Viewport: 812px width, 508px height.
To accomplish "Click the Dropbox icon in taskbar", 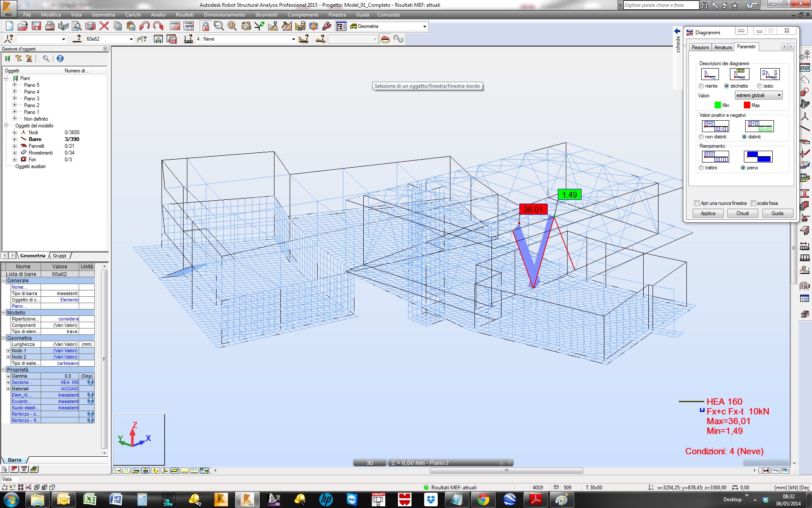I will click(431, 500).
